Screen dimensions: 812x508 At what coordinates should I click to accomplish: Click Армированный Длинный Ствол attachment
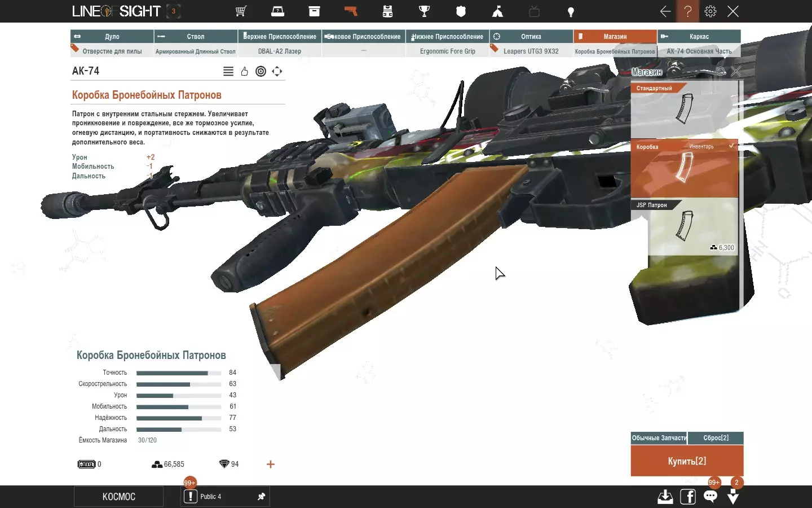pos(196,51)
